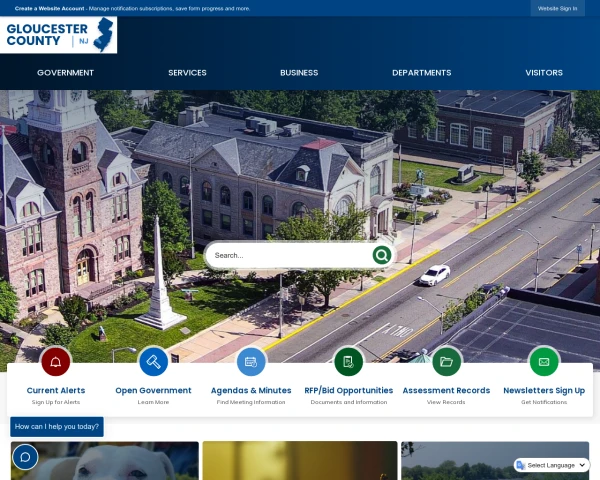Image resolution: width=600 pixels, height=480 pixels.
Task: Open the chat bubble assistant icon
Action: 25,457
